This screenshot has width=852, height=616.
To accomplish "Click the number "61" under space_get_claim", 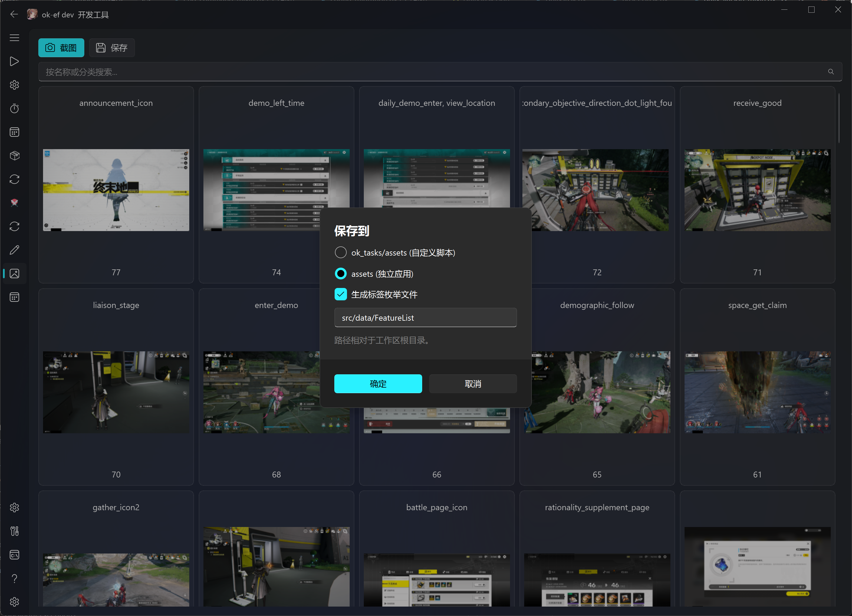I will 757,475.
